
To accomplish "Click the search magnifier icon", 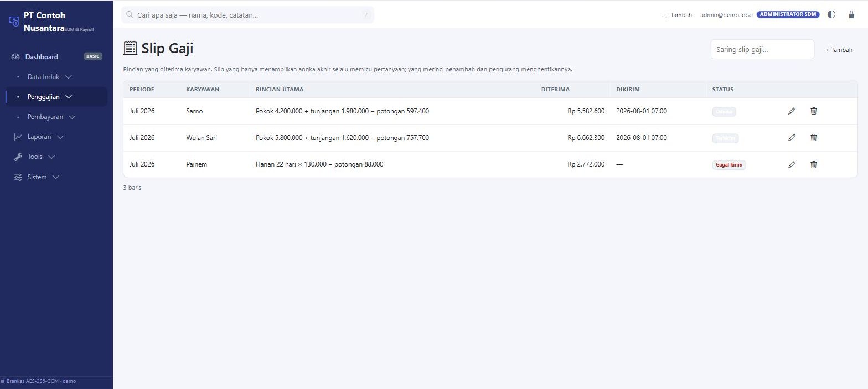I will coord(130,15).
